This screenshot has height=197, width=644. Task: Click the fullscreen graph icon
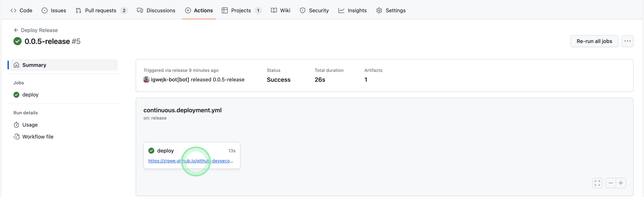[597, 183]
